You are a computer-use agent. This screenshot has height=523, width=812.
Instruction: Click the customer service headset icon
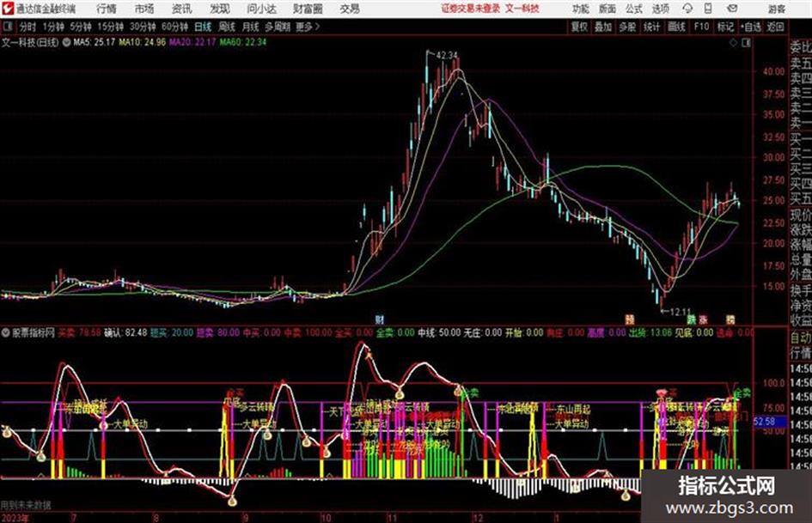pos(687,9)
